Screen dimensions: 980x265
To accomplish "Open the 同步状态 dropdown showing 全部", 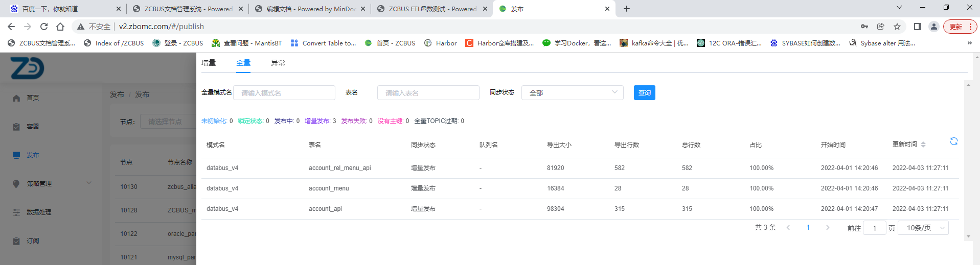I will [x=572, y=93].
